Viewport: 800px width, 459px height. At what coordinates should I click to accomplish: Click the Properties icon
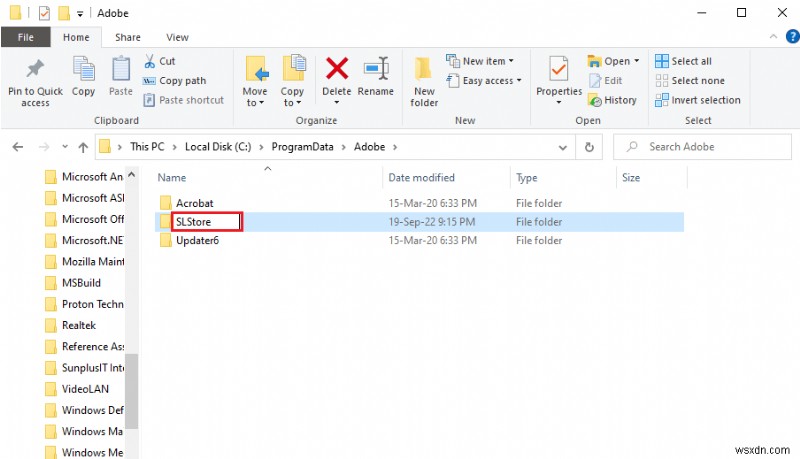[x=559, y=69]
